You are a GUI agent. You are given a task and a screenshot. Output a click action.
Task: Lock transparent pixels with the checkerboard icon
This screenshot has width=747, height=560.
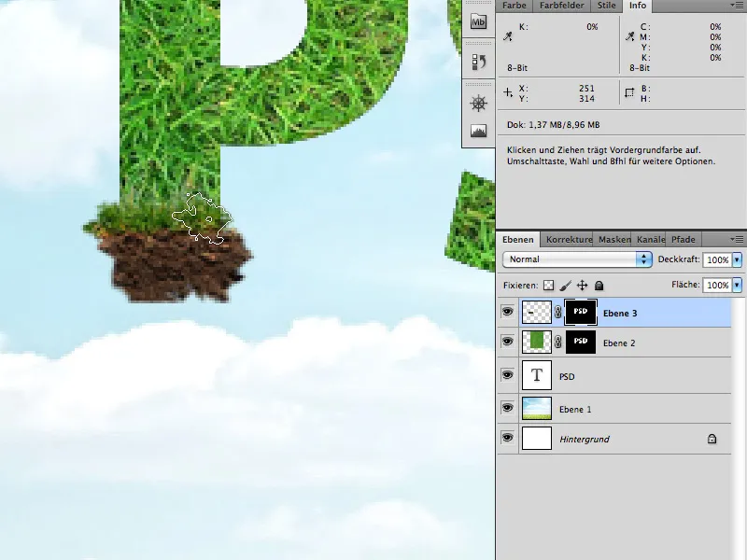point(549,286)
